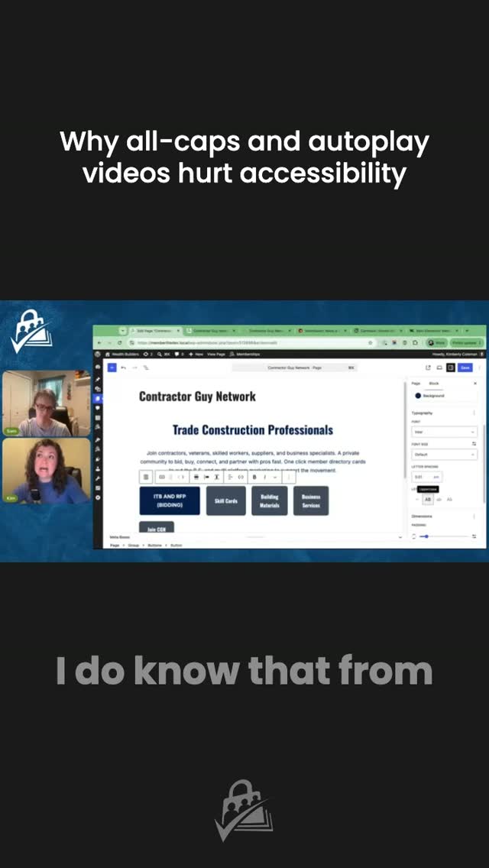Toggle Bold formatting in block toolbar
Viewport: 489px width, 868px height.
254,477
